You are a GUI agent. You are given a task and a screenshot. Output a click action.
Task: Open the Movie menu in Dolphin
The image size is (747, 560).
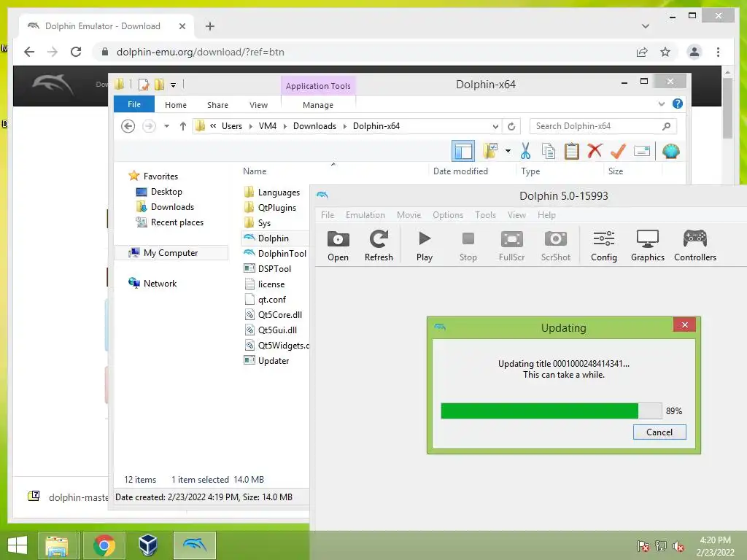pos(409,215)
